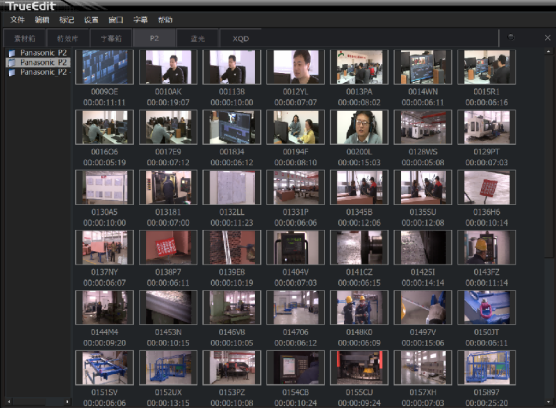Click the third Panasonic P2 card icon
The image size is (556, 408).
[x=12, y=72]
